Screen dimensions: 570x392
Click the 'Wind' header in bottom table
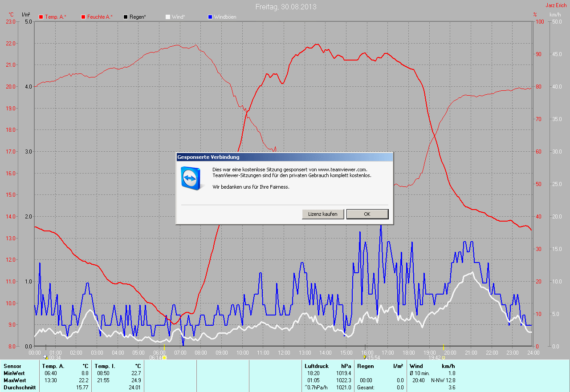click(x=416, y=366)
